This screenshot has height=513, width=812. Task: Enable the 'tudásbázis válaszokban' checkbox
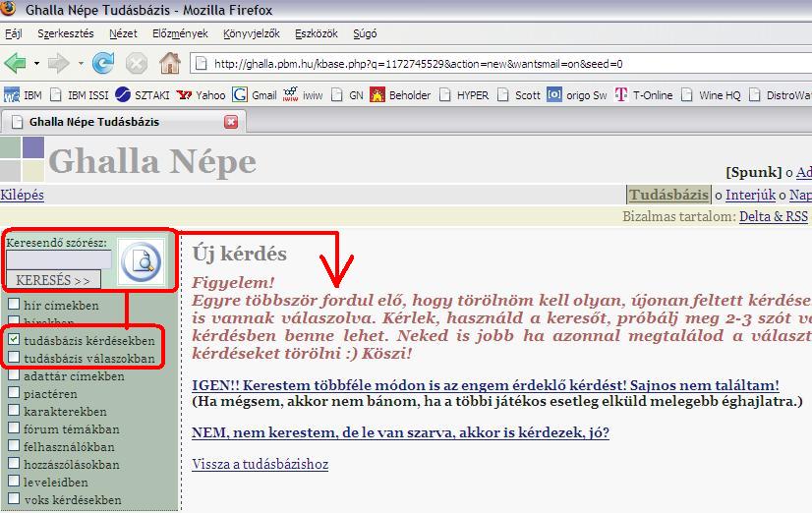[x=14, y=358]
